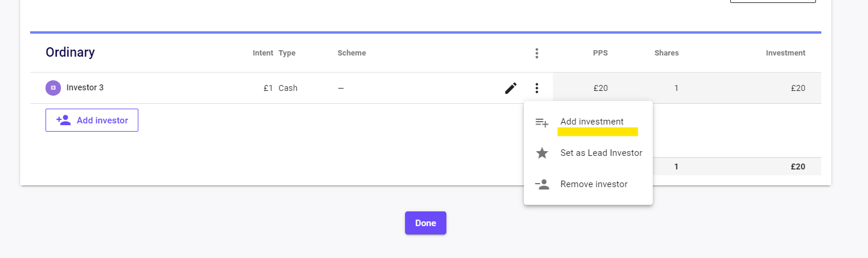Open the Ordinary header three-dot menu
Image resolution: width=868 pixels, height=258 pixels.
tap(536, 53)
